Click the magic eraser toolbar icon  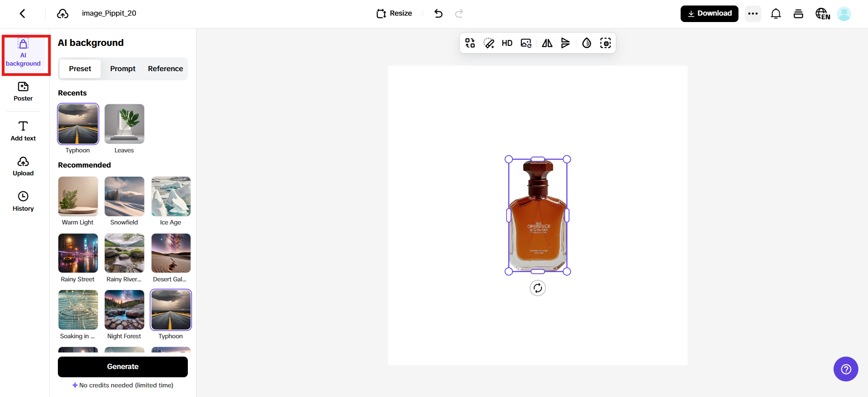tap(489, 43)
